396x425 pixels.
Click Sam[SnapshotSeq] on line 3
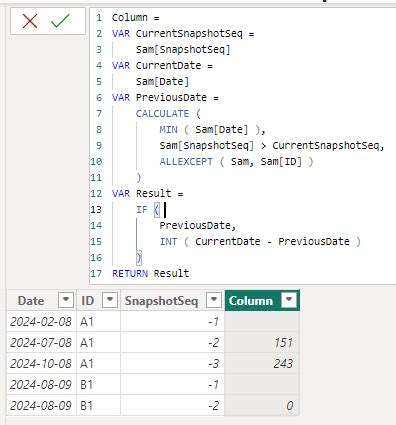click(183, 50)
